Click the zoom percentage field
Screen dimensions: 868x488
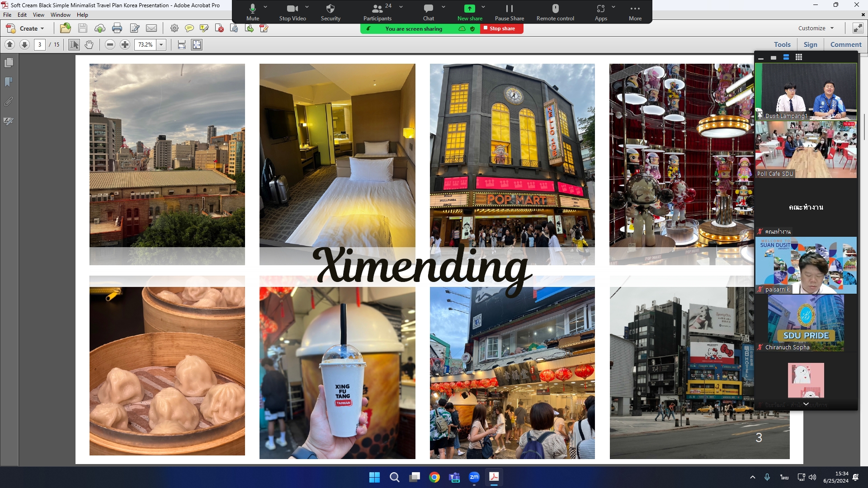pyautogui.click(x=146, y=44)
